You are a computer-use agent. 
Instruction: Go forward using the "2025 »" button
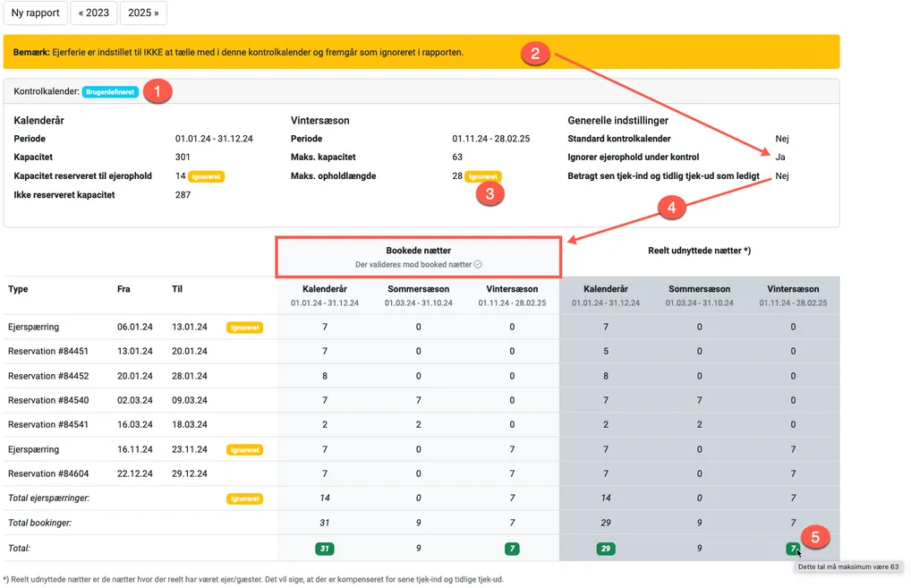pos(143,13)
